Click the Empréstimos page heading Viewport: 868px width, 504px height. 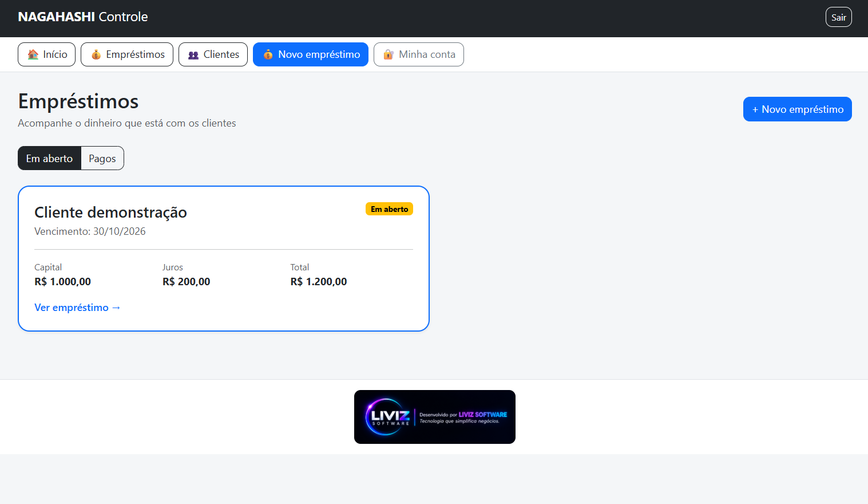78,101
